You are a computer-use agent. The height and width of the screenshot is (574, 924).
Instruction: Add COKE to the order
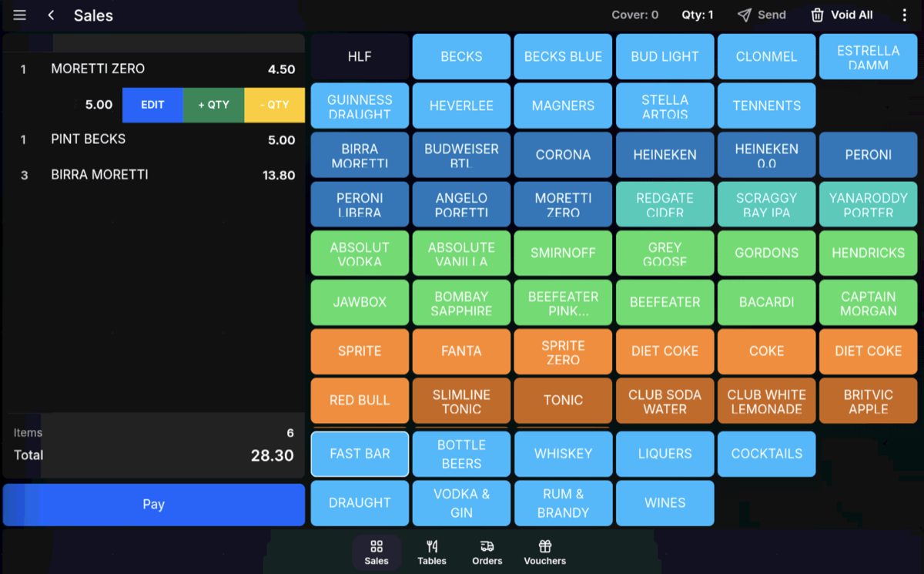pyautogui.click(x=766, y=351)
